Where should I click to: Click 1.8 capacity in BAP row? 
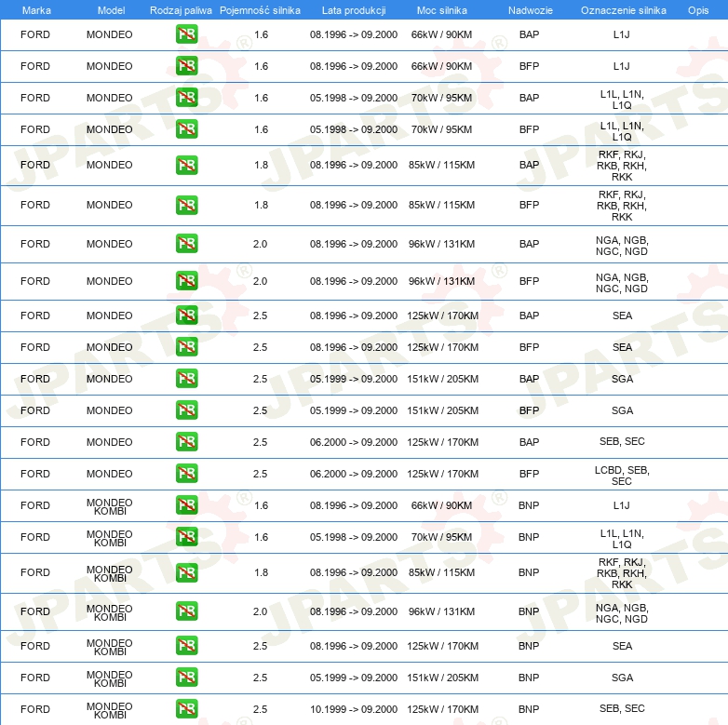click(261, 166)
